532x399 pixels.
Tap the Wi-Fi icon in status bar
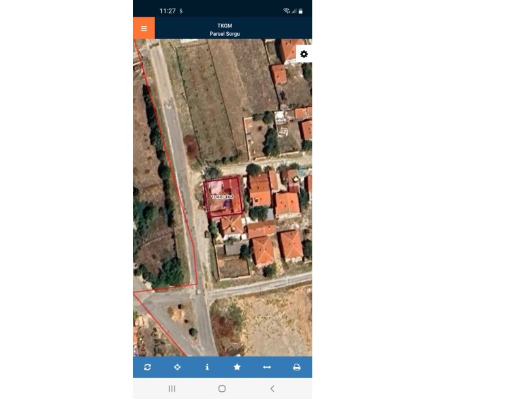[286, 11]
